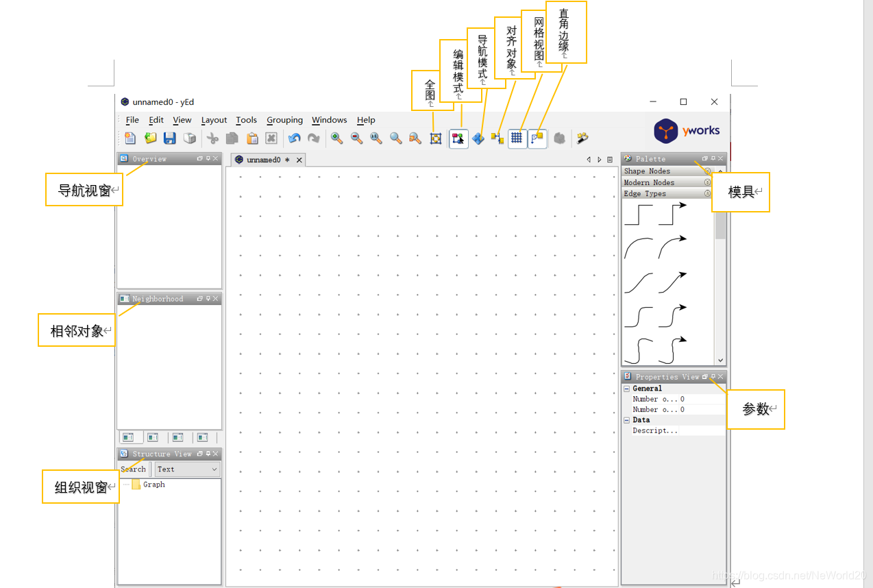Toggle the Orthogonal Edges button
The image size is (873, 588).
tap(538, 138)
